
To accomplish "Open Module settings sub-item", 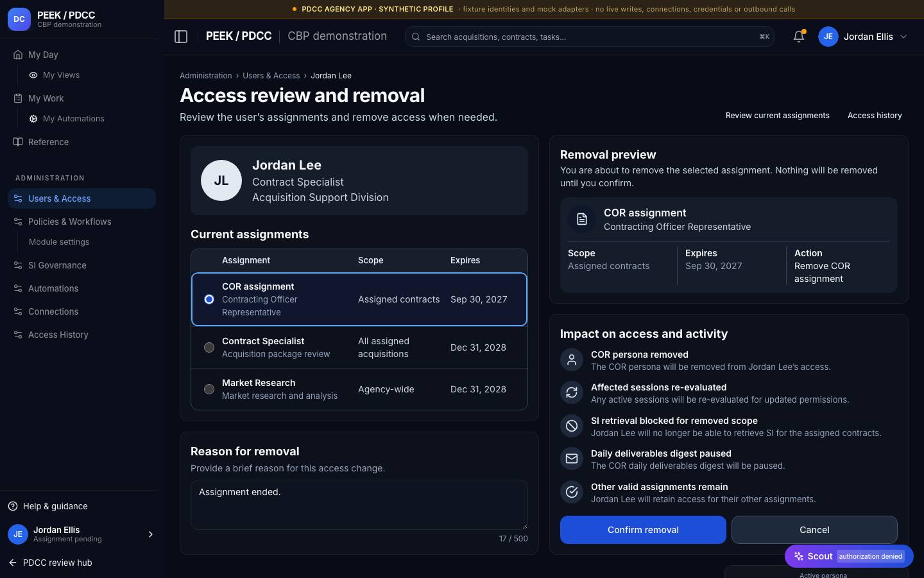I will point(59,242).
